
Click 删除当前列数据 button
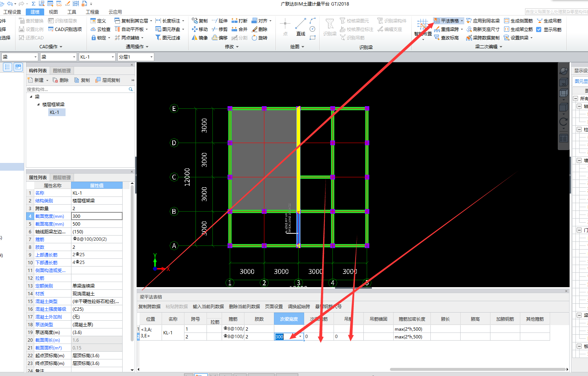(x=244, y=306)
